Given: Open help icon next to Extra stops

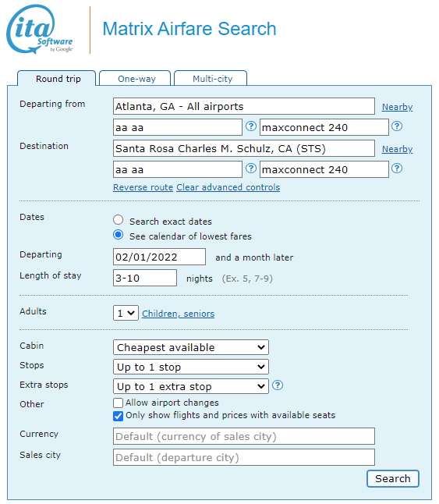Looking at the screenshot, I should click(x=278, y=385).
